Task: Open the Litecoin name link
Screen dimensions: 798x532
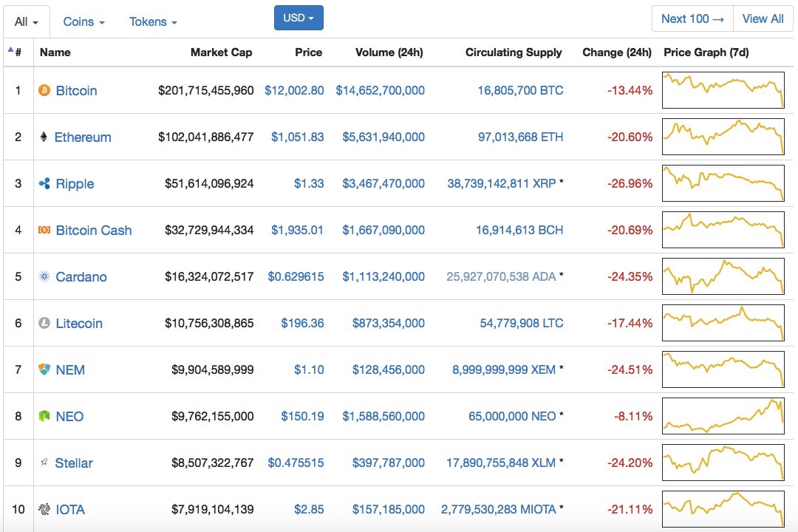Action: 79,324
